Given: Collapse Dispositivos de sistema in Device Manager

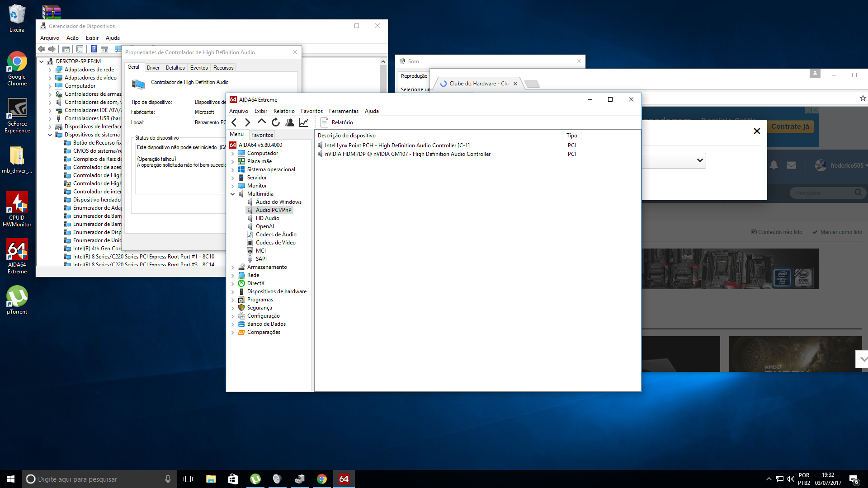Looking at the screenshot, I should (50, 135).
